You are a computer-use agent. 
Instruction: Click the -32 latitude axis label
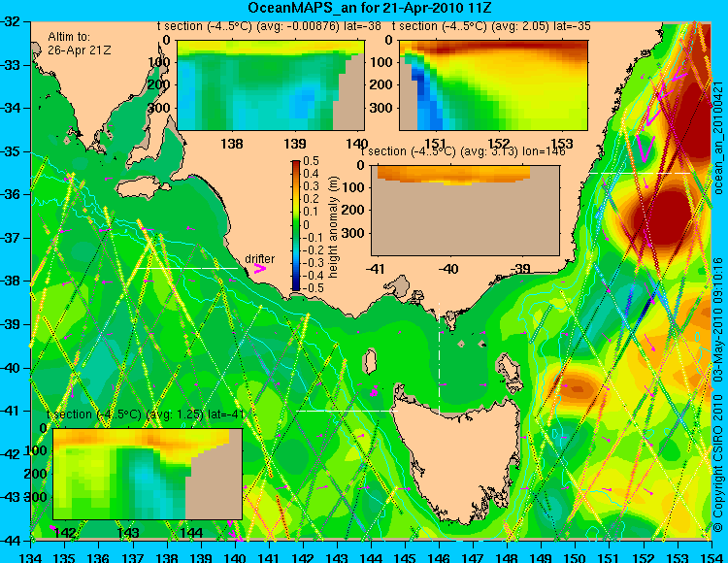pyautogui.click(x=11, y=21)
